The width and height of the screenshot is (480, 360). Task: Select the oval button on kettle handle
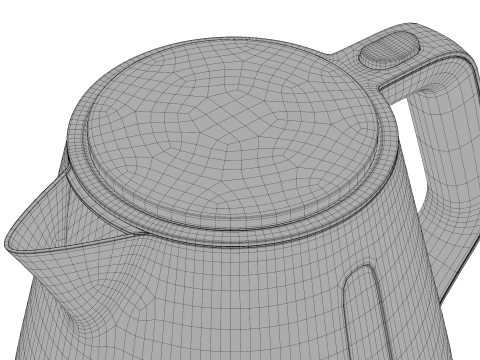coord(389,50)
